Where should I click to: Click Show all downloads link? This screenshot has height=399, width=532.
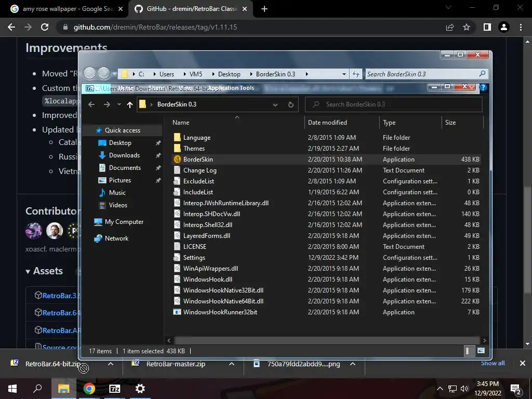point(493,363)
